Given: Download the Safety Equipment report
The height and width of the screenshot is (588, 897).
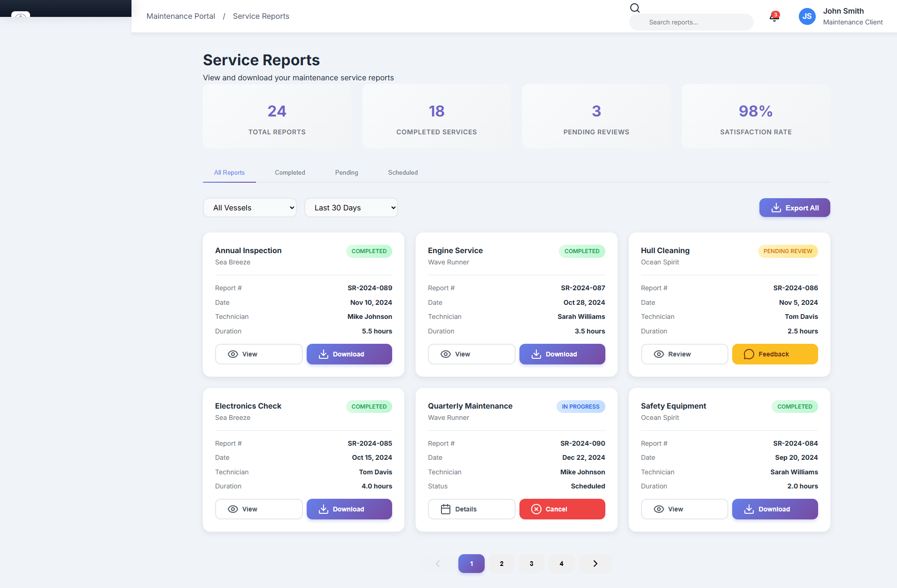Looking at the screenshot, I should point(774,509).
